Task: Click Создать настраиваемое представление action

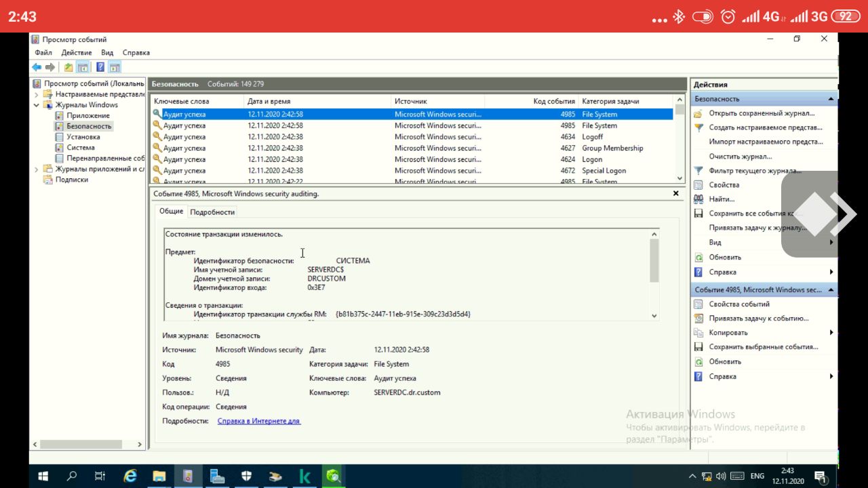Action: click(766, 127)
